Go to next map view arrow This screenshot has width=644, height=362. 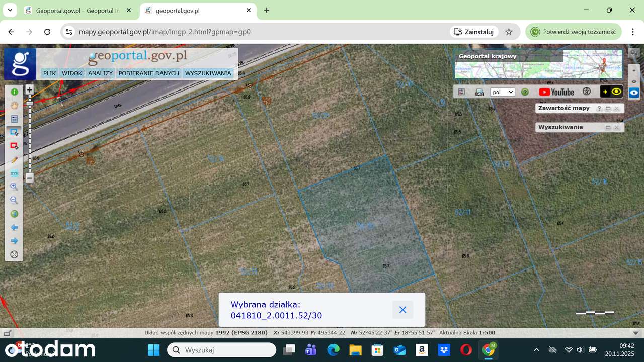[x=14, y=241]
